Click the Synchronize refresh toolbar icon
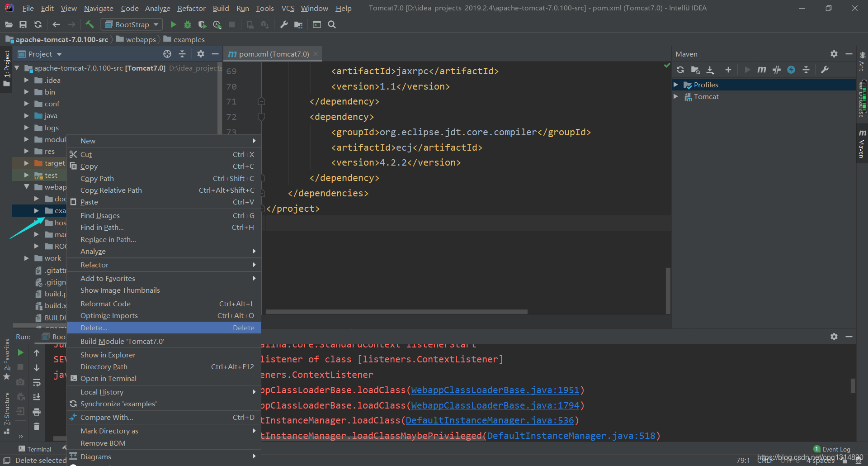Viewport: 868px width, 466px height. pos(38,24)
